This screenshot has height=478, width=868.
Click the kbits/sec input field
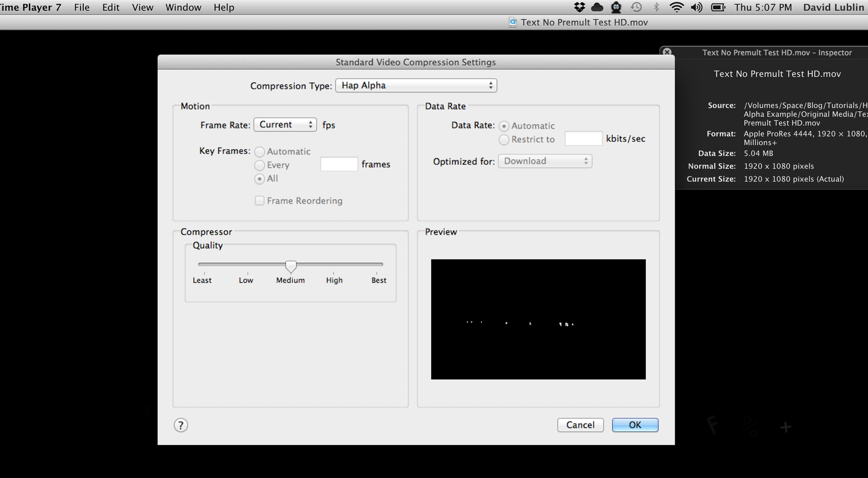tap(583, 138)
